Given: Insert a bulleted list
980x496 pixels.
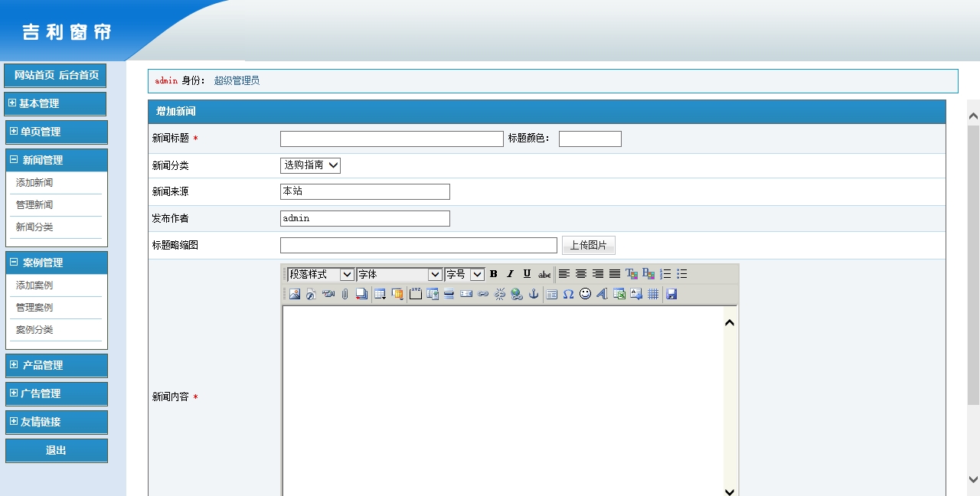Looking at the screenshot, I should pos(682,274).
